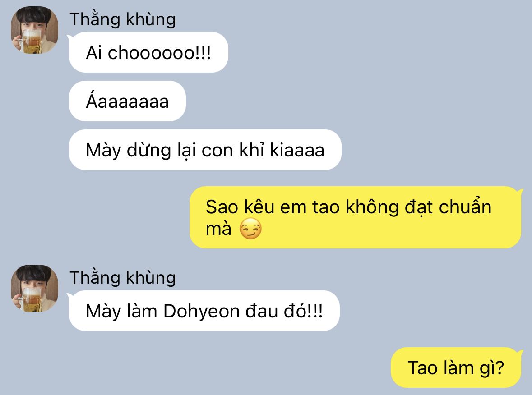532x395 pixels.
Task: Open the top profile photo of Thằng khùng
Action: coord(34,30)
